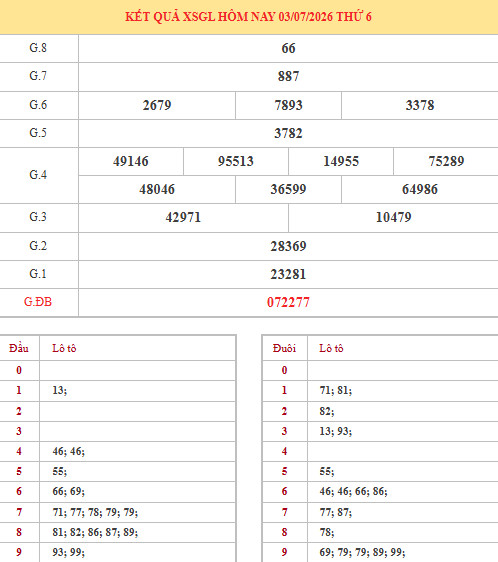Select the G.8 prize number 66

[288, 48]
